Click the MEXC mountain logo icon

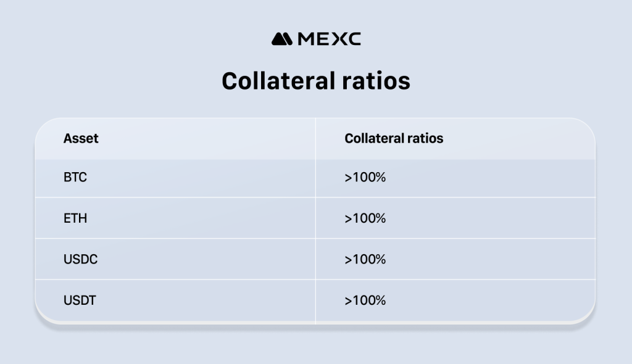[281, 39]
